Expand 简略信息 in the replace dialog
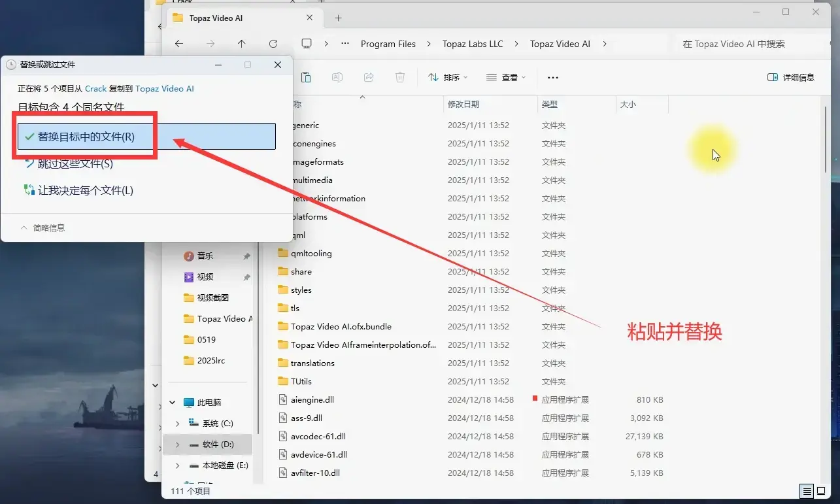 click(x=42, y=227)
